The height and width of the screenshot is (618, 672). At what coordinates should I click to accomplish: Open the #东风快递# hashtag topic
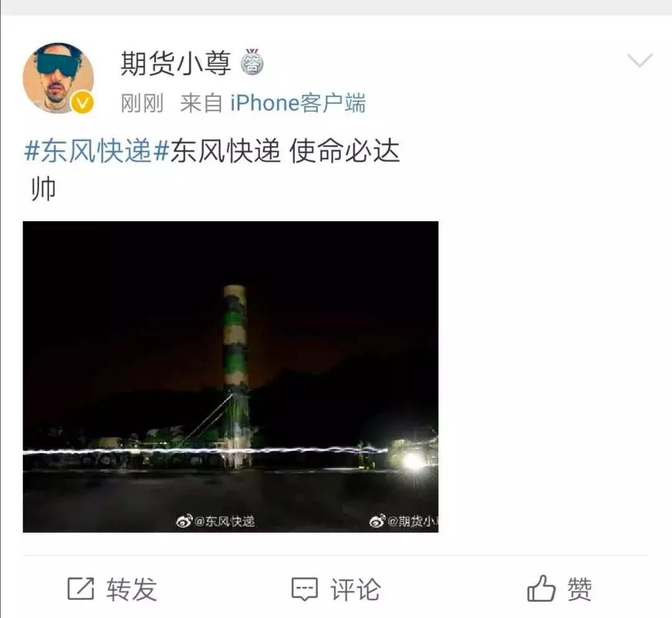(97, 151)
